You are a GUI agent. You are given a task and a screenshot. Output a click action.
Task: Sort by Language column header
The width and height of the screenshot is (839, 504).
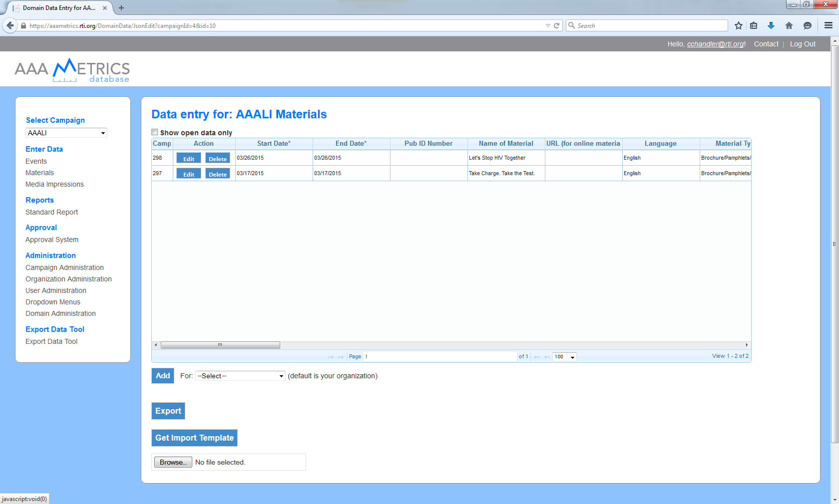(661, 144)
